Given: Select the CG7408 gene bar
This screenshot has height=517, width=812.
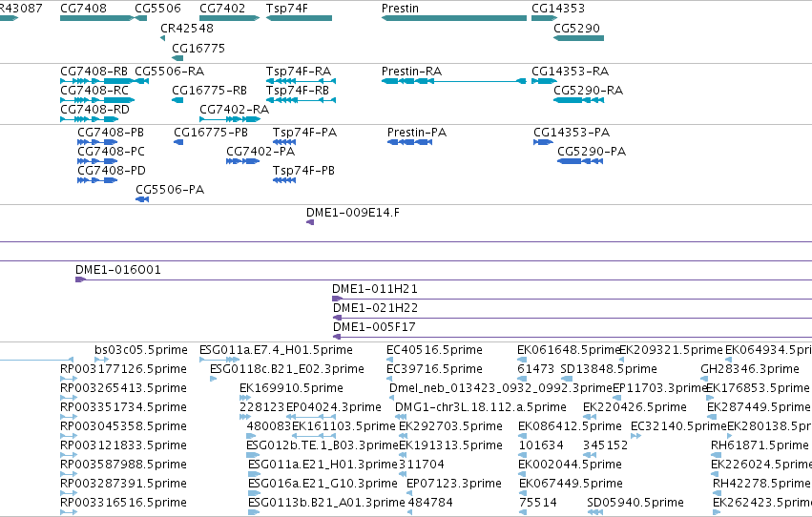Looking at the screenshot, I should pos(96,18).
